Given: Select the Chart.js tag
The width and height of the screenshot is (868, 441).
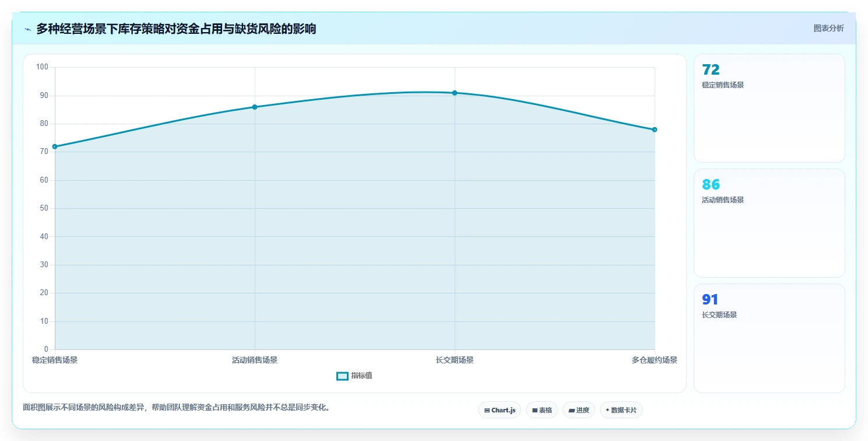Looking at the screenshot, I should coord(500,410).
